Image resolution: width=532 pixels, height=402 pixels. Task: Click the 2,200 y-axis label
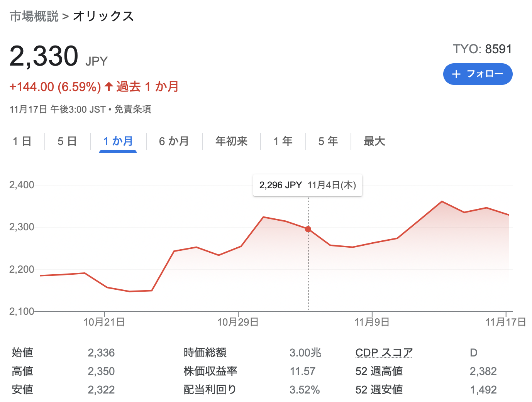tap(22, 269)
